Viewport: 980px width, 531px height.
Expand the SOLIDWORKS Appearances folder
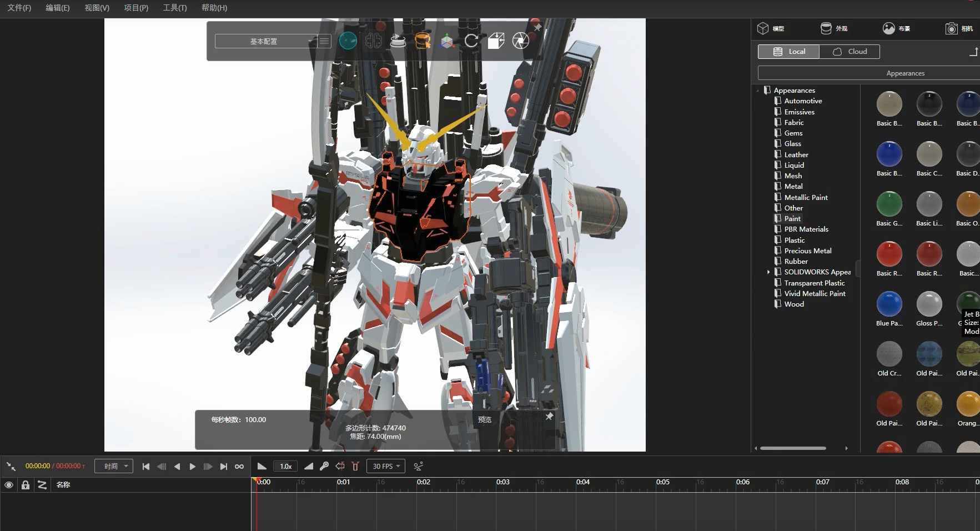768,272
